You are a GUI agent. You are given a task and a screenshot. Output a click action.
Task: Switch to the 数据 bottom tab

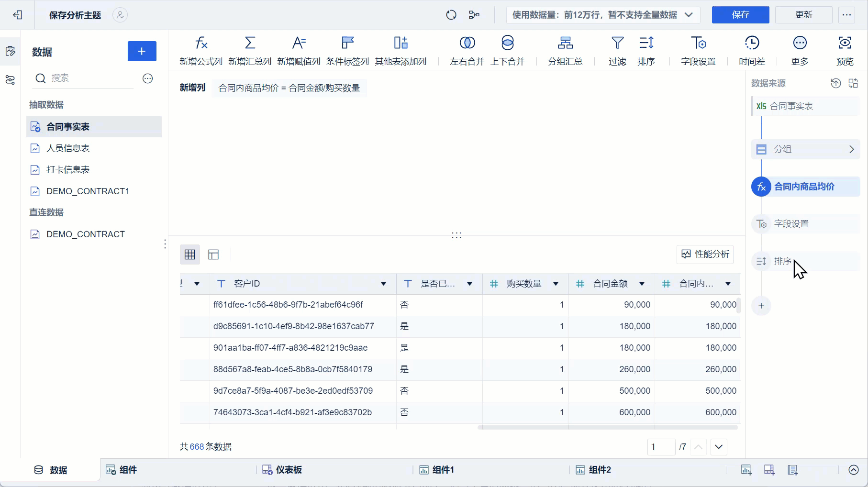point(51,470)
